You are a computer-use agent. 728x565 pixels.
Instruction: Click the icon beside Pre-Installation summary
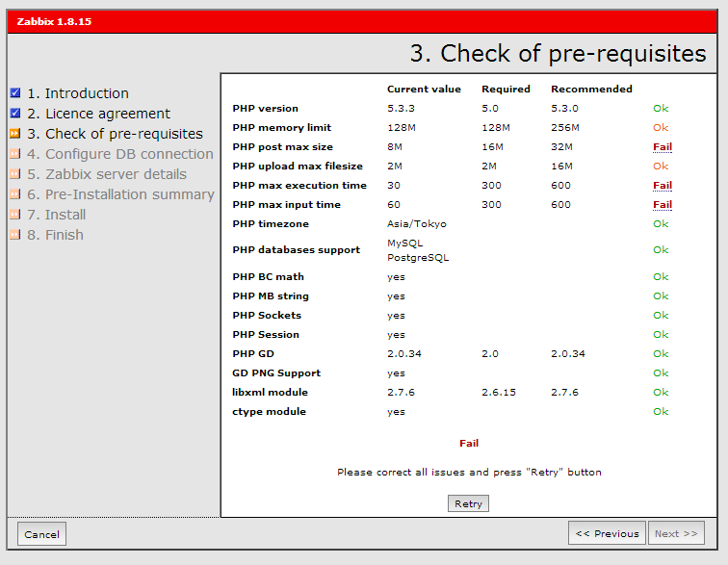[x=14, y=194]
